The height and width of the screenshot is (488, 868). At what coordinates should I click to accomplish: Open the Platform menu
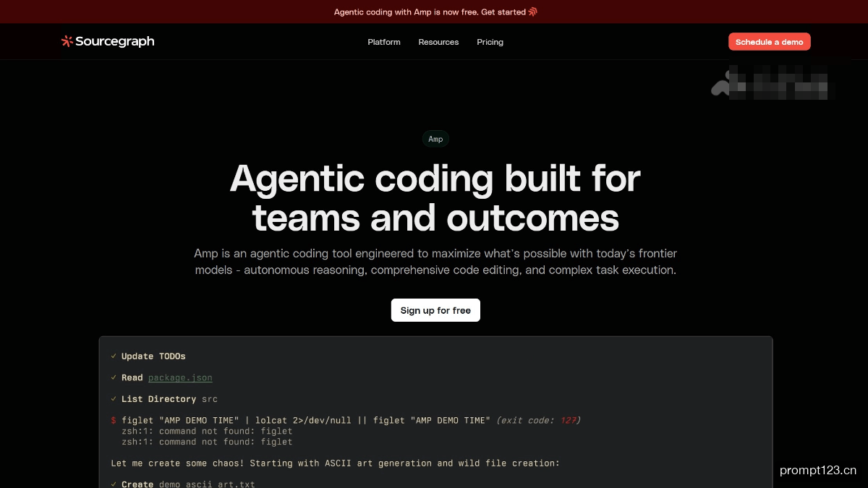coord(384,42)
